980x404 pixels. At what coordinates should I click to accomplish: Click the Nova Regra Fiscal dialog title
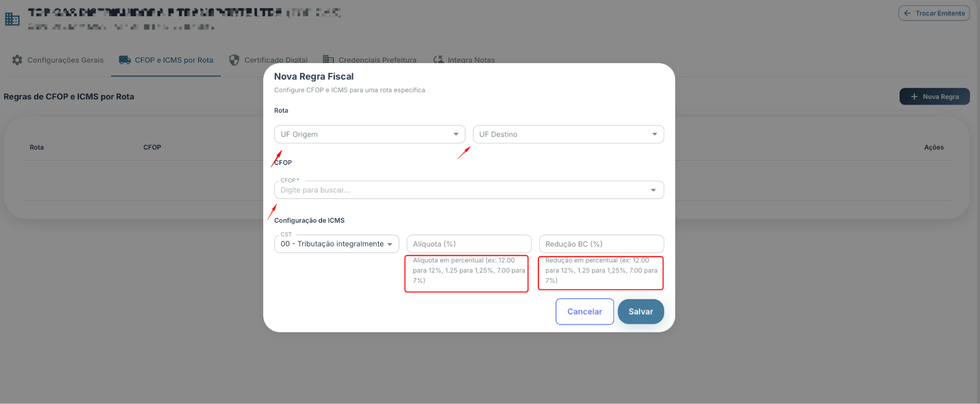[x=314, y=76]
